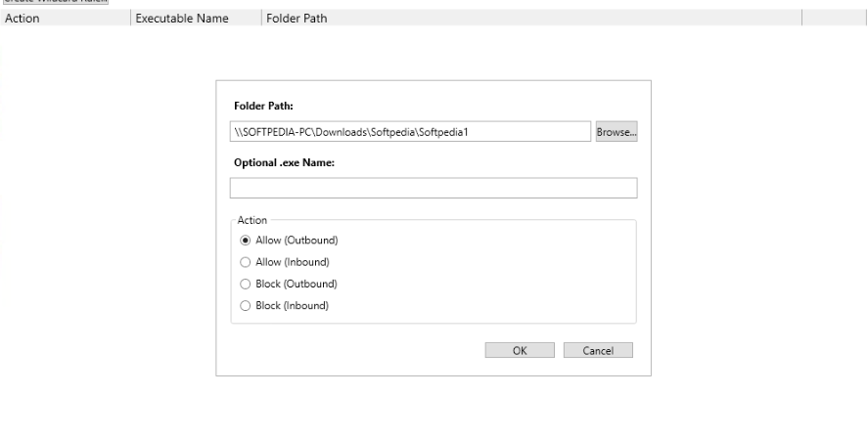This screenshot has width=868, height=440.
Task: Click the divider between Action and Executable Name headers
Action: pos(131,18)
